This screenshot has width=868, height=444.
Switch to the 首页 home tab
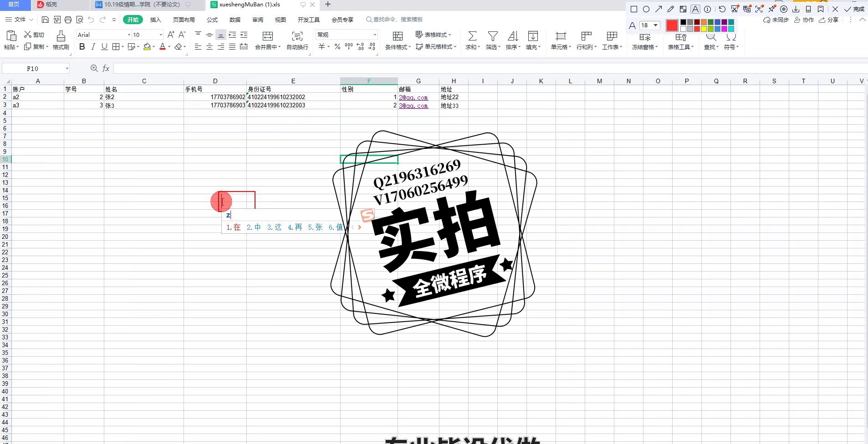15,5
